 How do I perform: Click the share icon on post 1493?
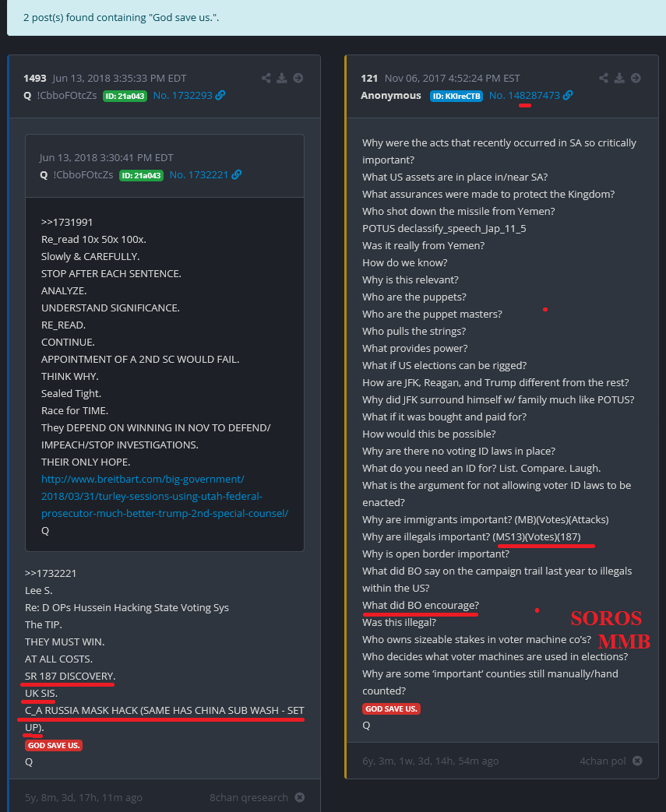point(266,78)
